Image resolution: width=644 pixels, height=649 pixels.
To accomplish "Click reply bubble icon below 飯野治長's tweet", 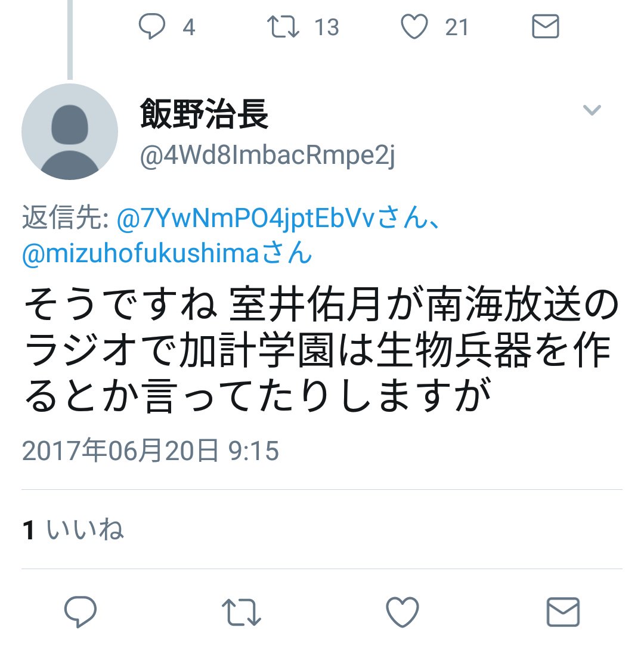I will 80,611.
